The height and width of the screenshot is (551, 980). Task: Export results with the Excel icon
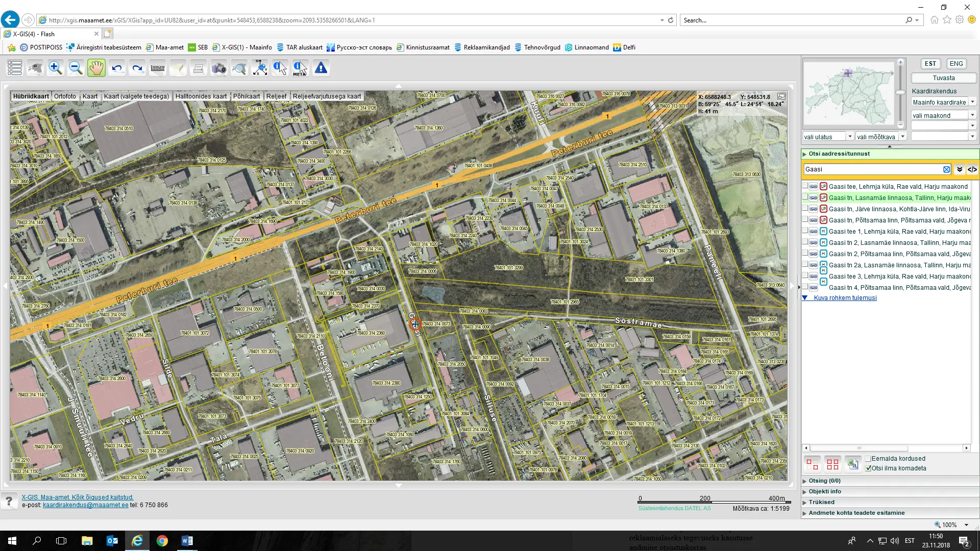[852, 464]
